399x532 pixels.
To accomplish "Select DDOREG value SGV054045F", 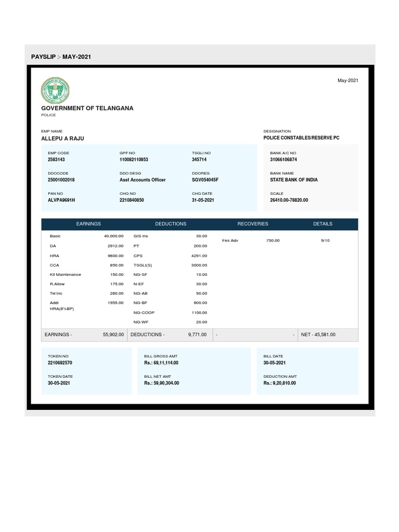I will [205, 180].
